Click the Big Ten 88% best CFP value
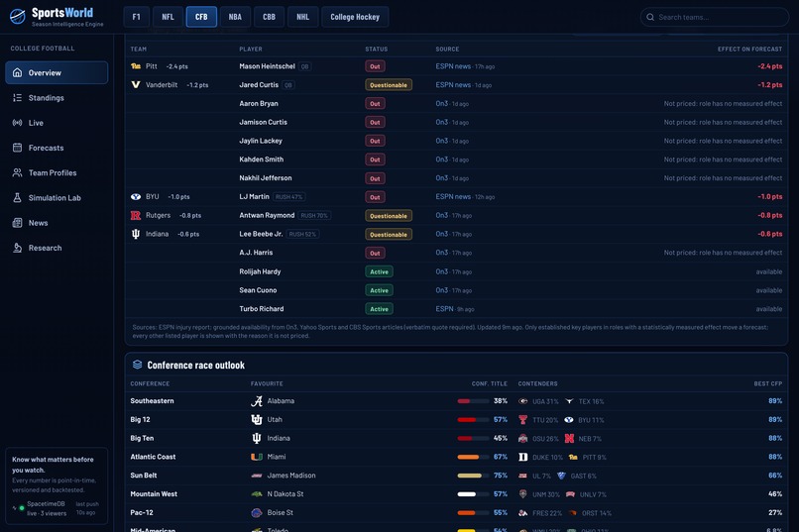The image size is (799, 532). tap(775, 438)
